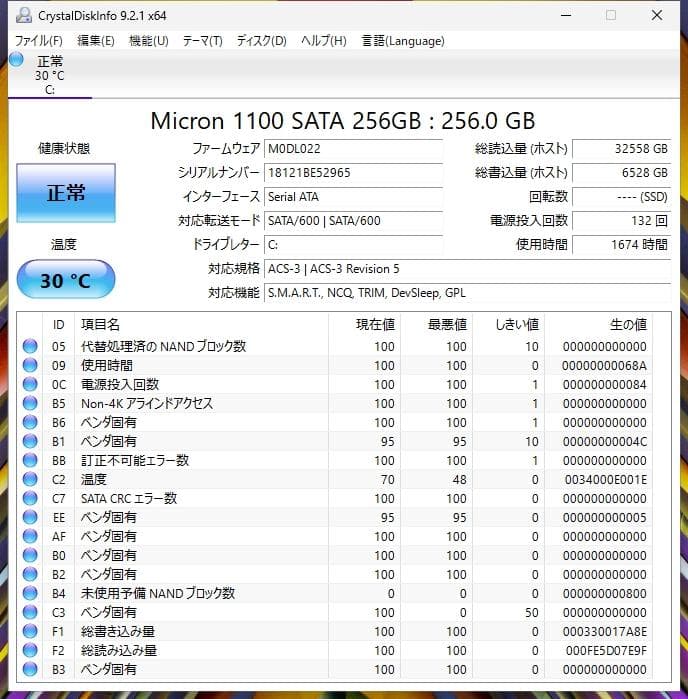The height and width of the screenshot is (699, 688).
Task: Click status icon for row EE
Action: [30, 517]
